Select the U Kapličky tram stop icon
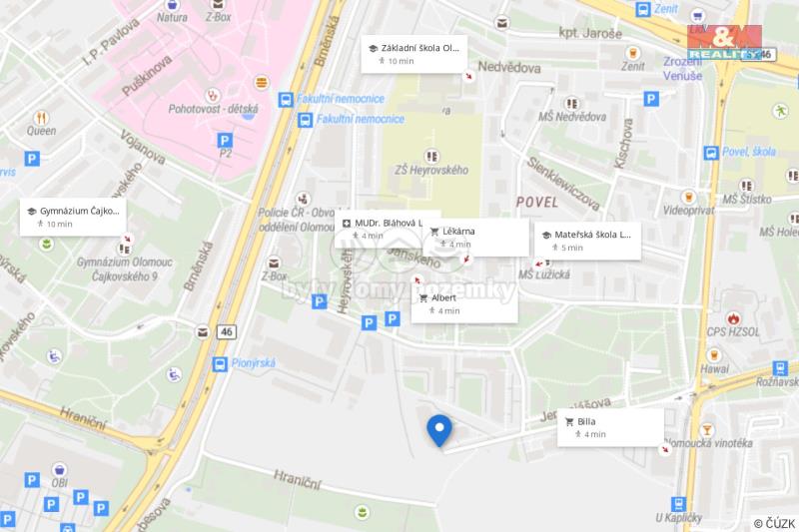The image size is (799, 532). tap(678, 504)
